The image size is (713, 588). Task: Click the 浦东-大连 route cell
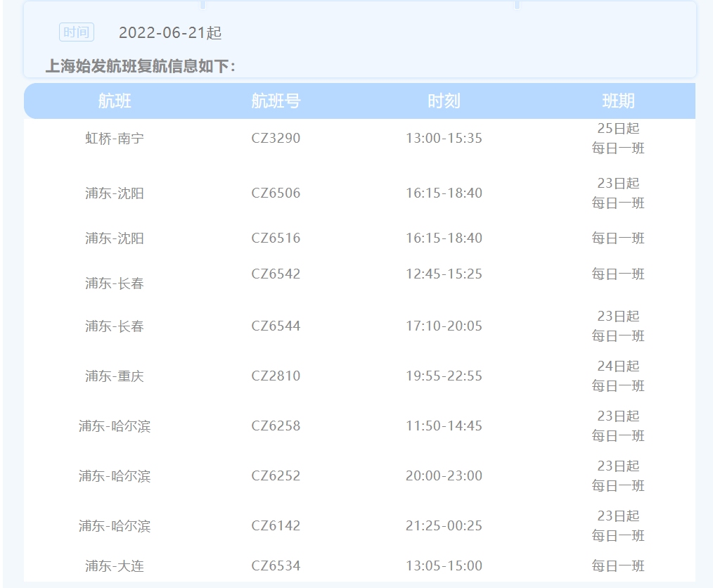(x=115, y=566)
